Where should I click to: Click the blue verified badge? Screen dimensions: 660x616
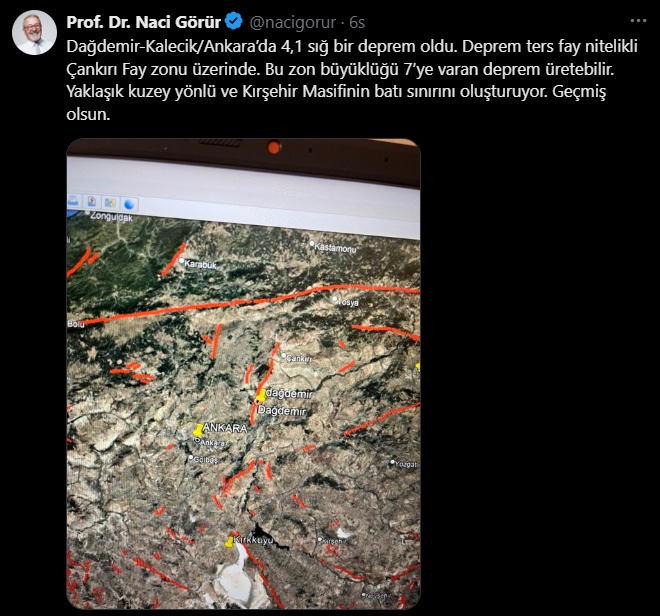click(x=234, y=21)
